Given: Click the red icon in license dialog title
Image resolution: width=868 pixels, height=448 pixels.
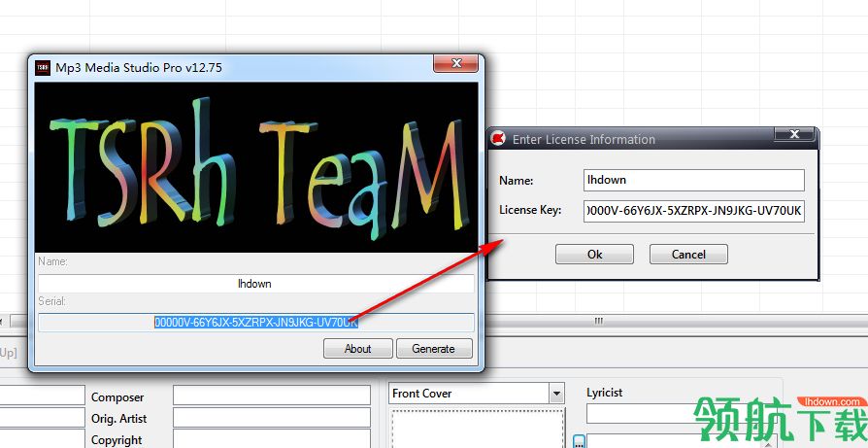Looking at the screenshot, I should pos(499,138).
